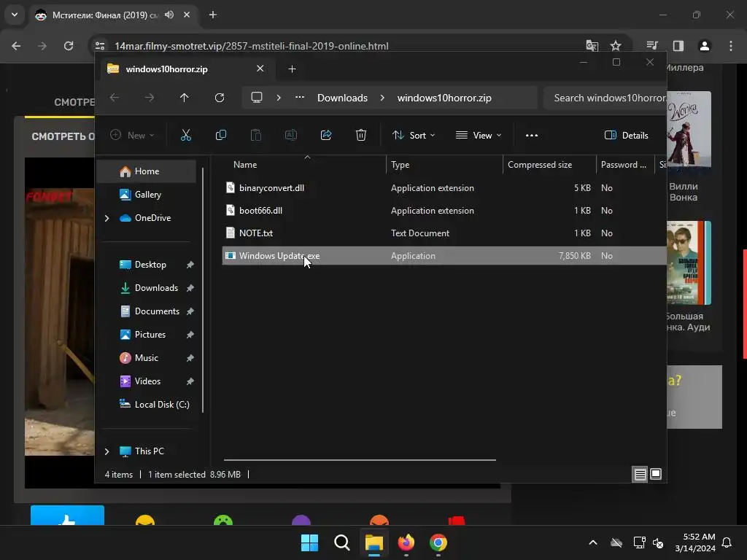Image resolution: width=747 pixels, height=560 pixels.
Task: Show hidden system tray icons chevron
Action: coord(593,542)
